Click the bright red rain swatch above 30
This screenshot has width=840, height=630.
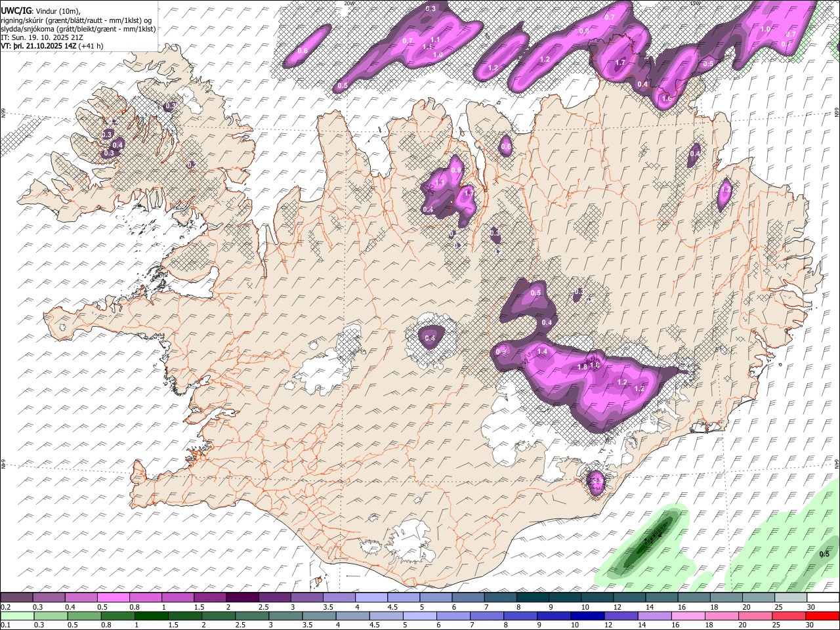tap(822, 616)
